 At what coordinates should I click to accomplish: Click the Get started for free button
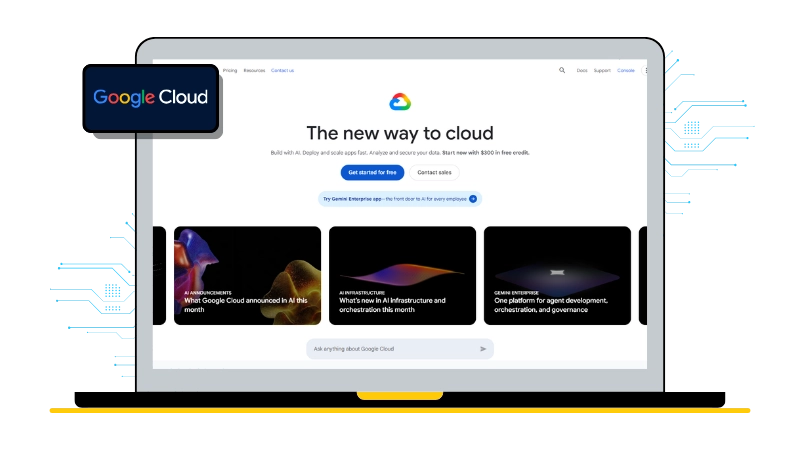[372, 172]
